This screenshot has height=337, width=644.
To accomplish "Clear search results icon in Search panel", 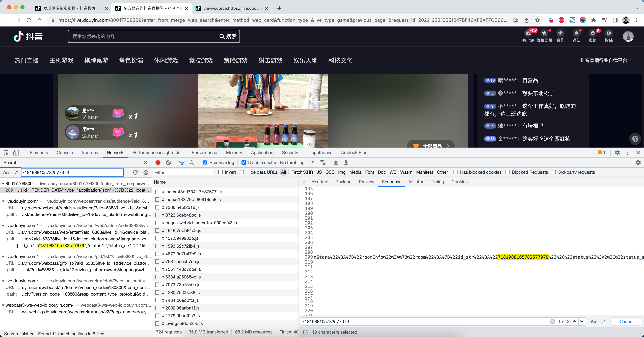I will [x=146, y=172].
